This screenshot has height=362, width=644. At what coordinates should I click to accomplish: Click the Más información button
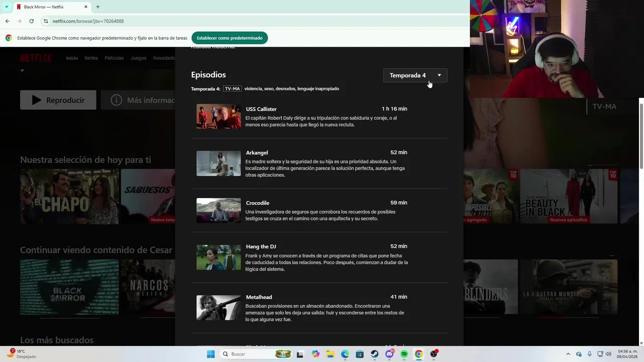[138, 100]
